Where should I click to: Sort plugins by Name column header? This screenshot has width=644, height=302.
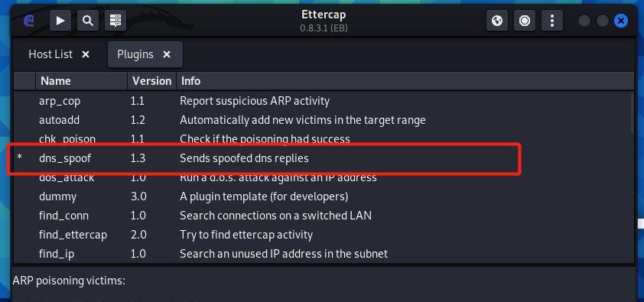(x=81, y=81)
